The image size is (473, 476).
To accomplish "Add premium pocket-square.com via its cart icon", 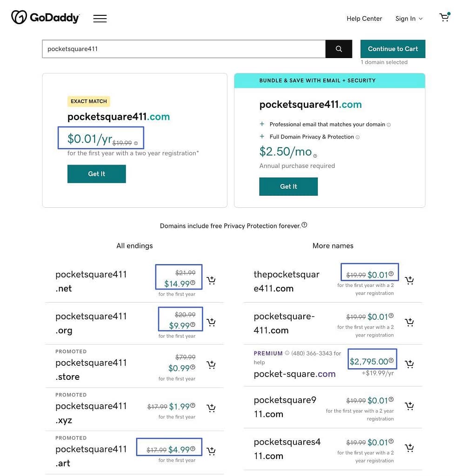I will (x=409, y=364).
